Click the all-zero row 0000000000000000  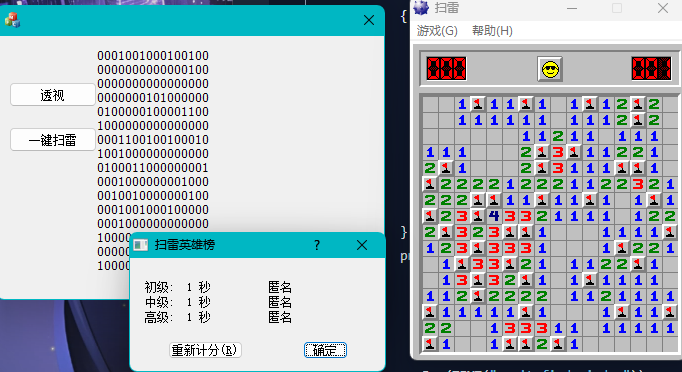(x=153, y=84)
